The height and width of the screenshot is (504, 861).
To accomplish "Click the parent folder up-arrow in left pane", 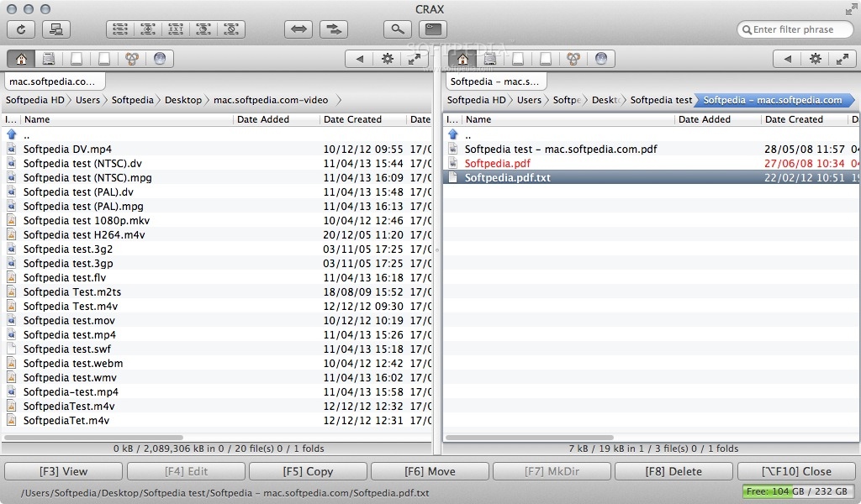I will click(x=12, y=134).
